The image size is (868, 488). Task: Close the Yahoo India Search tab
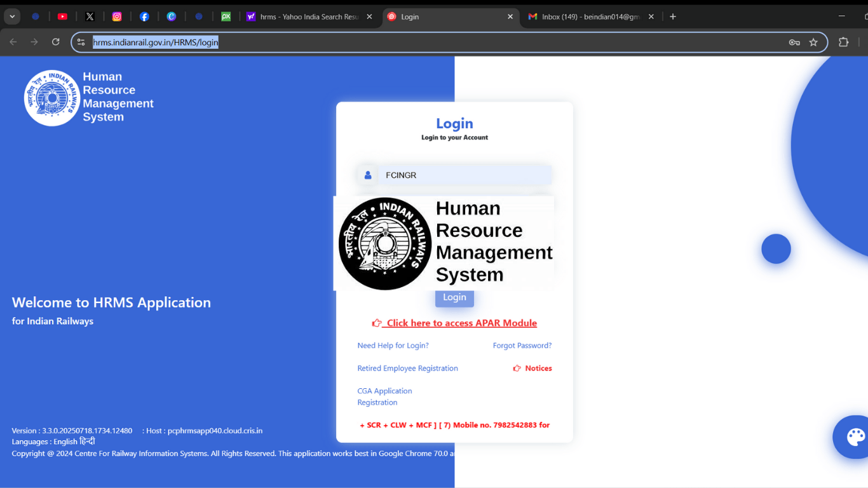[x=370, y=17]
